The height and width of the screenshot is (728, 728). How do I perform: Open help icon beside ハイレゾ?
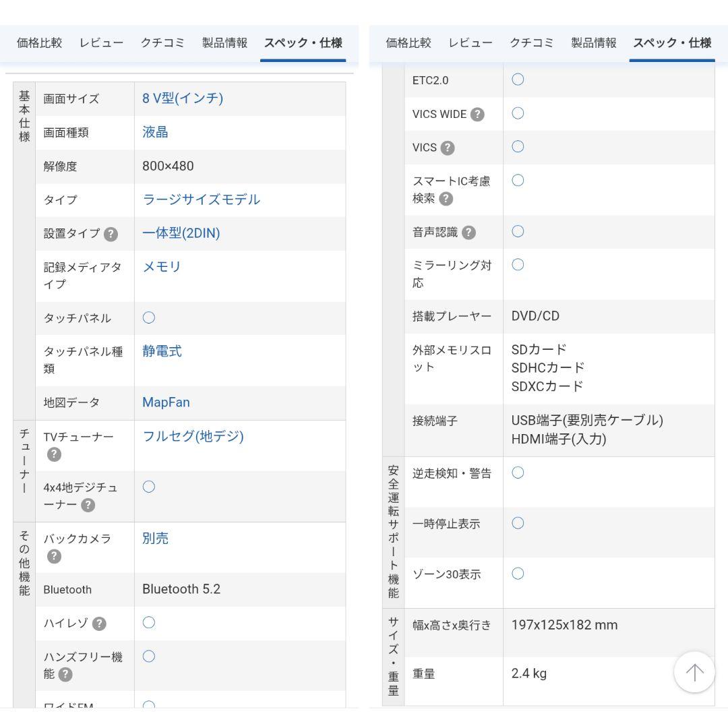(x=99, y=624)
